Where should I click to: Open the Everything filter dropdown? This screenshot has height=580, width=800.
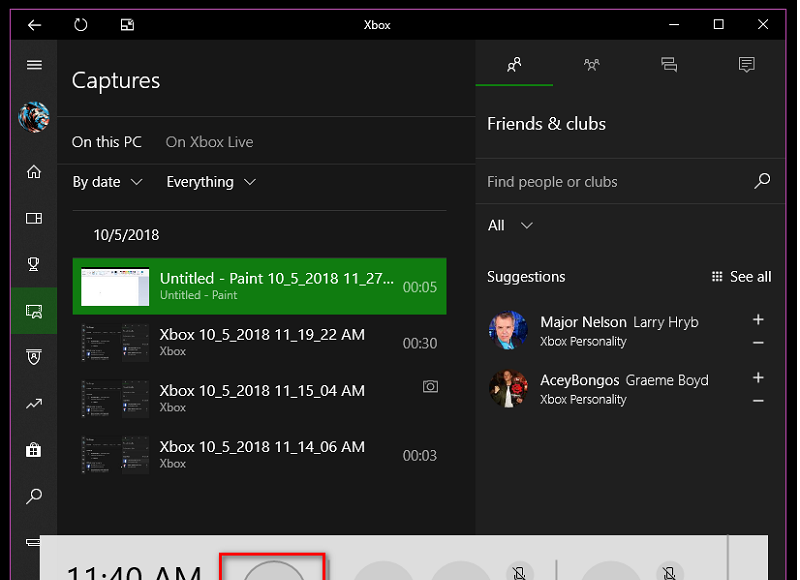(x=211, y=182)
